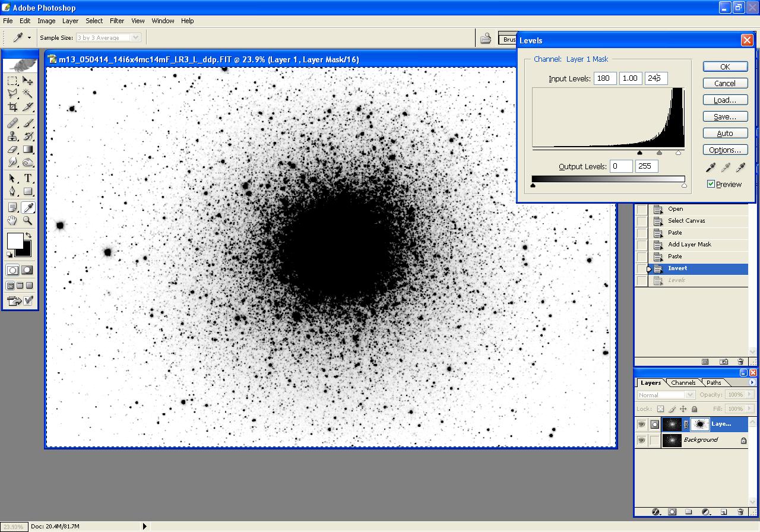This screenshot has height=532, width=760.
Task: Toggle Layer 1 visibility eye
Action: 641,425
